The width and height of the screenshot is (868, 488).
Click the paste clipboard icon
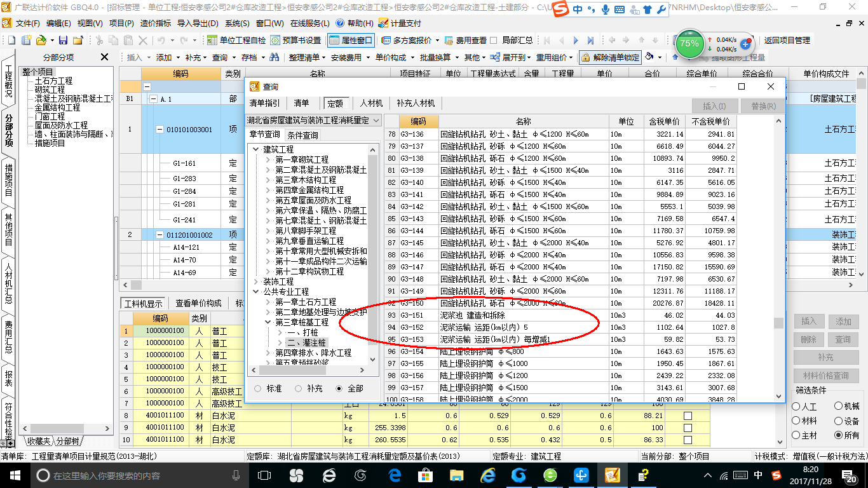point(128,40)
